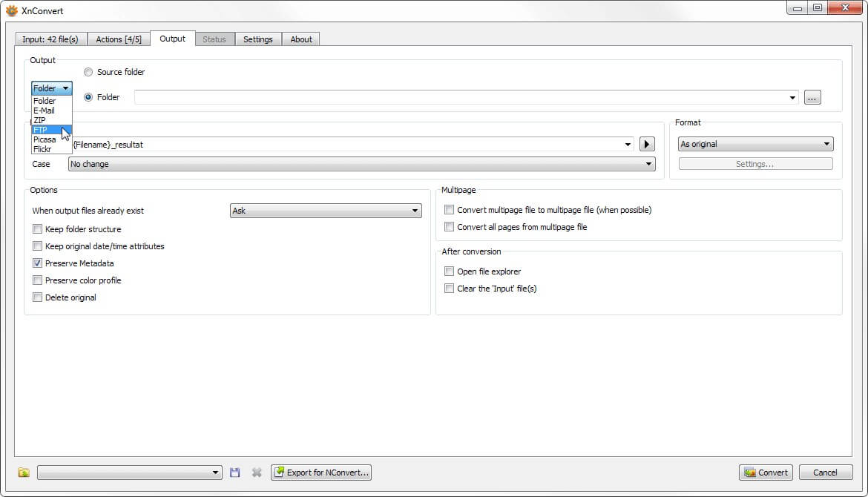
Task: Check 'Open file explorer' after conversion
Action: [449, 271]
